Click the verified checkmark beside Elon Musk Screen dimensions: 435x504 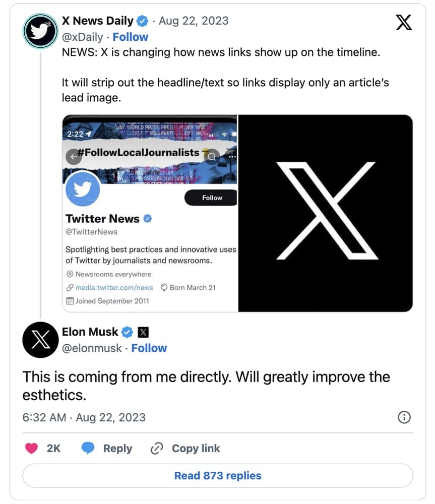pos(127,332)
